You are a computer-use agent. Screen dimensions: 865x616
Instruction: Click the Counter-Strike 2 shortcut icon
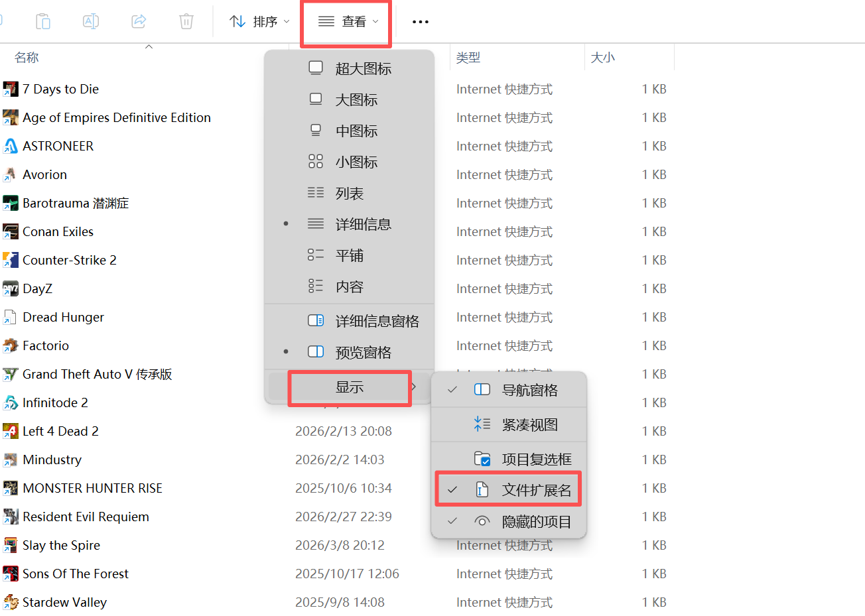click(11, 260)
